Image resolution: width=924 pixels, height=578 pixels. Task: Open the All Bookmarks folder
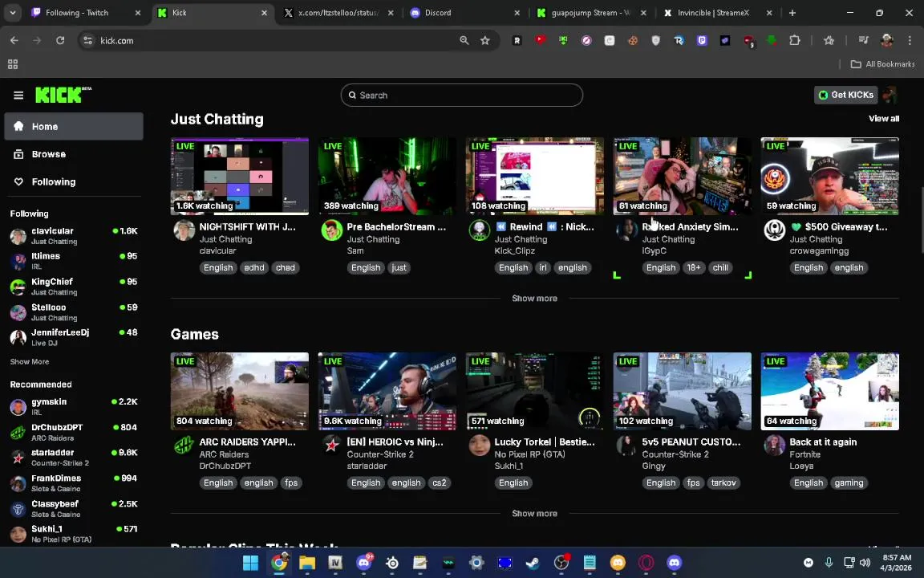[x=883, y=64]
